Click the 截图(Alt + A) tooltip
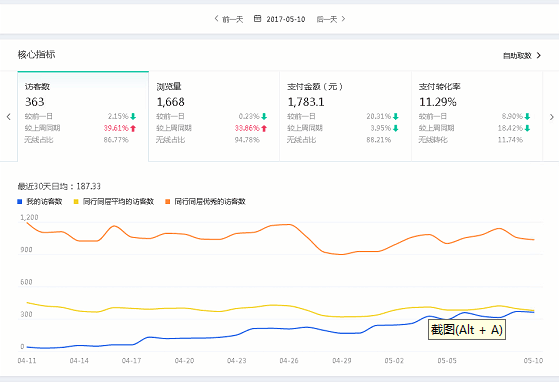559x382 pixels. [x=467, y=330]
